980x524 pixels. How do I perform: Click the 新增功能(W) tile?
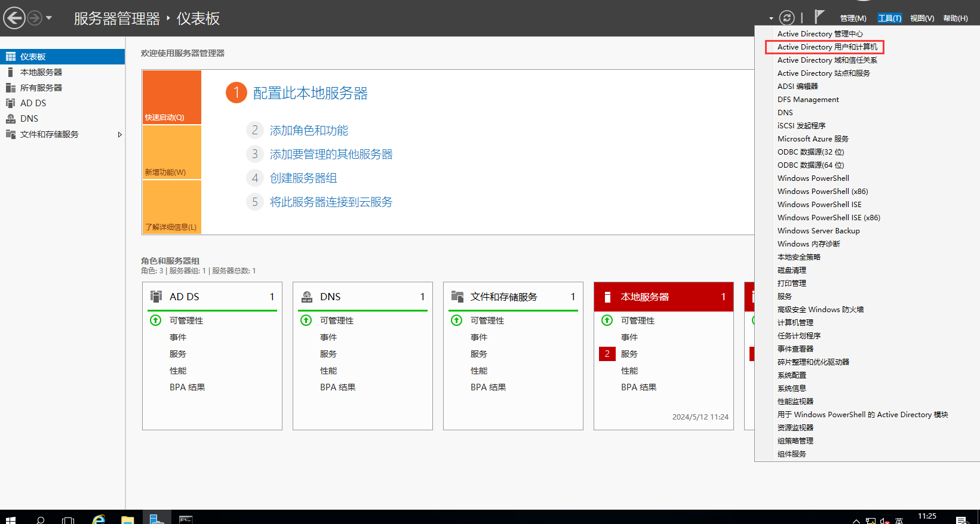(172, 152)
